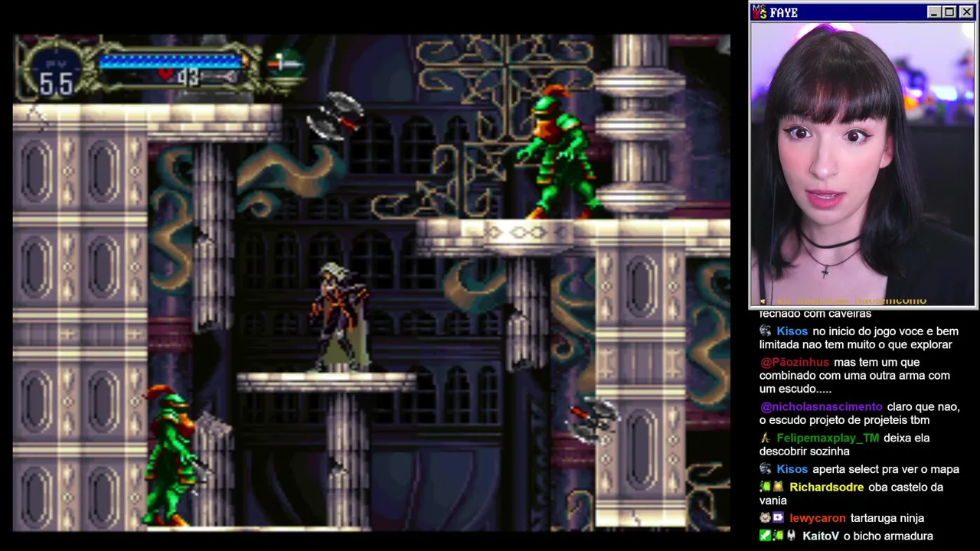The height and width of the screenshot is (551, 980).
Task: Minimize the FAYE webcam window
Action: pos(933,12)
